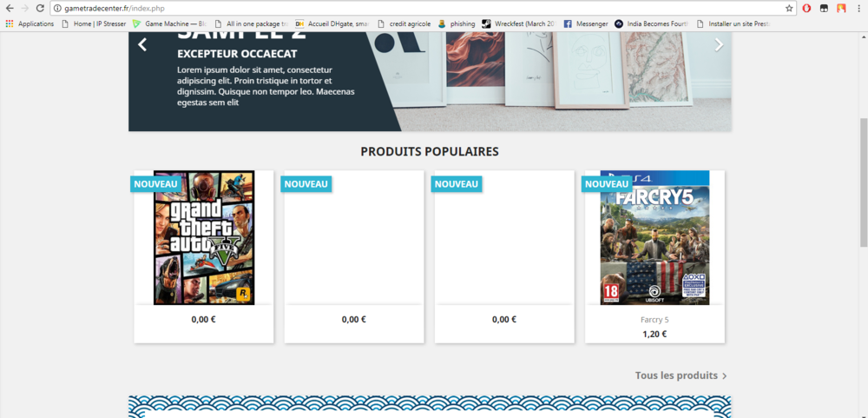Click the 1,20 € price of Farcry 5
The image size is (868, 418).
(654, 335)
